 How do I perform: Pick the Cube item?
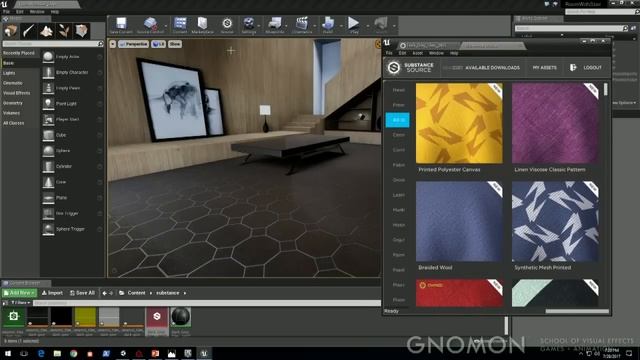coord(72,135)
